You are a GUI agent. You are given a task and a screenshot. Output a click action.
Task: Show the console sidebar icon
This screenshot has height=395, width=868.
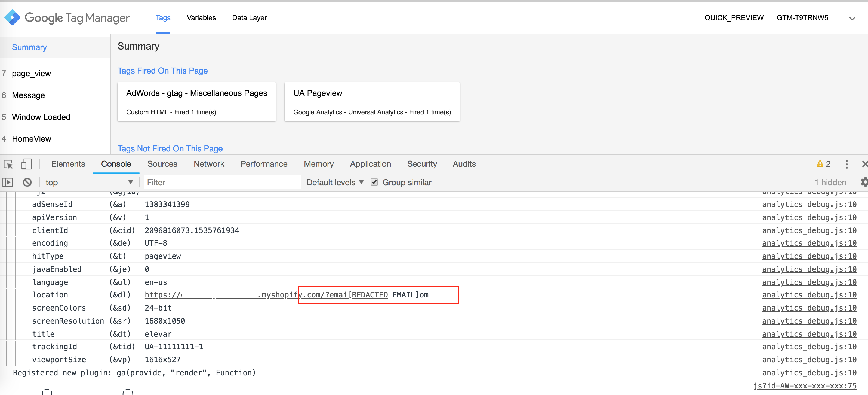tap(7, 183)
